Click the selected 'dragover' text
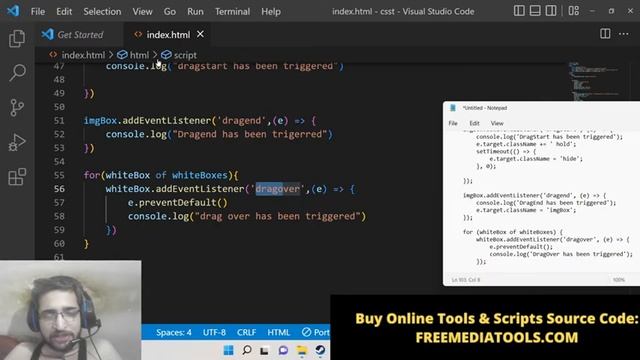This screenshot has width=640, height=360. (278, 189)
